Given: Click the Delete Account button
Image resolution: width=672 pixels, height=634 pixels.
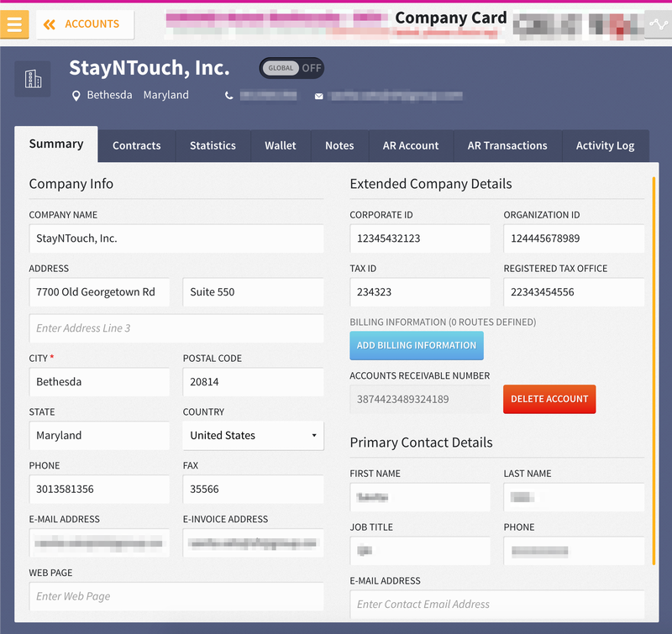Looking at the screenshot, I should click(x=549, y=399).
